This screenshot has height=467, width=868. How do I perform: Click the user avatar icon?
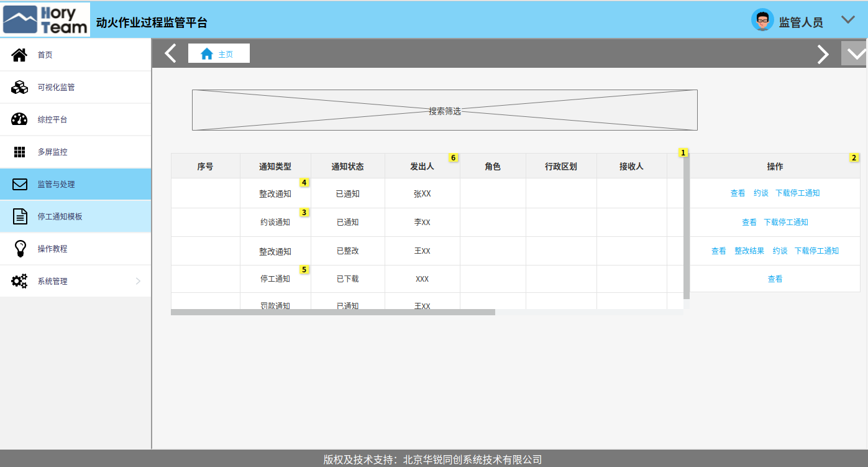pyautogui.click(x=762, y=20)
